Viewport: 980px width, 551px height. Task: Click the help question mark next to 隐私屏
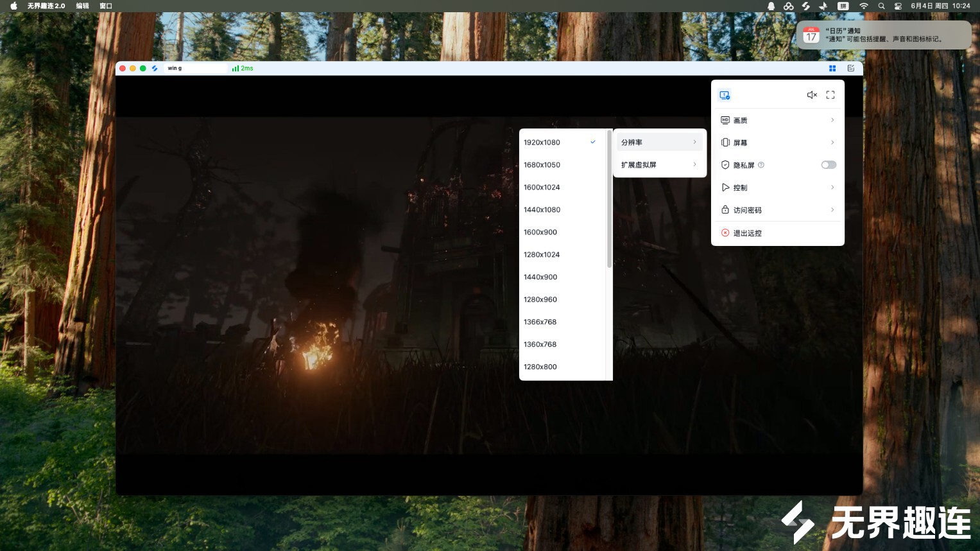tap(761, 165)
